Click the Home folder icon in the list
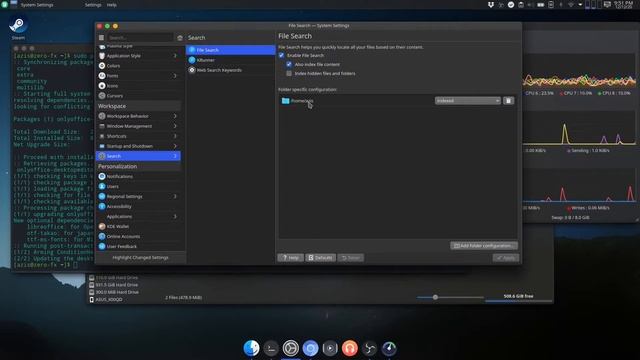The height and width of the screenshot is (360, 640). click(286, 100)
